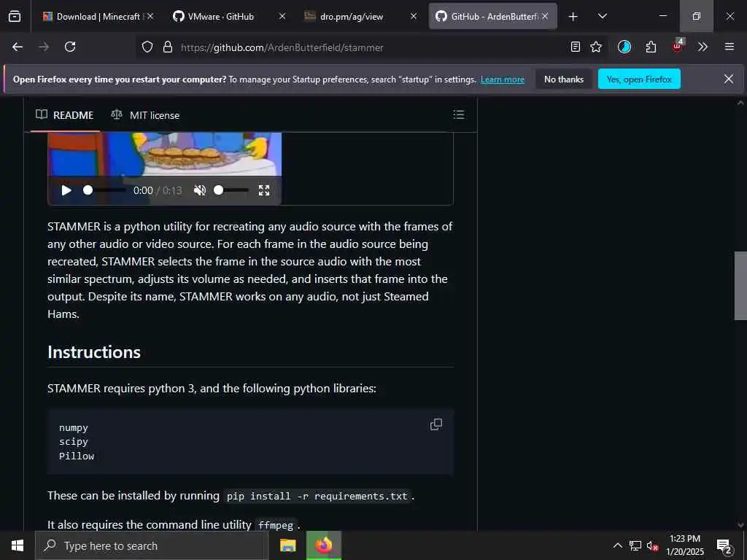Click Yes, open Firefox button
Viewport: 747px width, 560px height.
(639, 79)
